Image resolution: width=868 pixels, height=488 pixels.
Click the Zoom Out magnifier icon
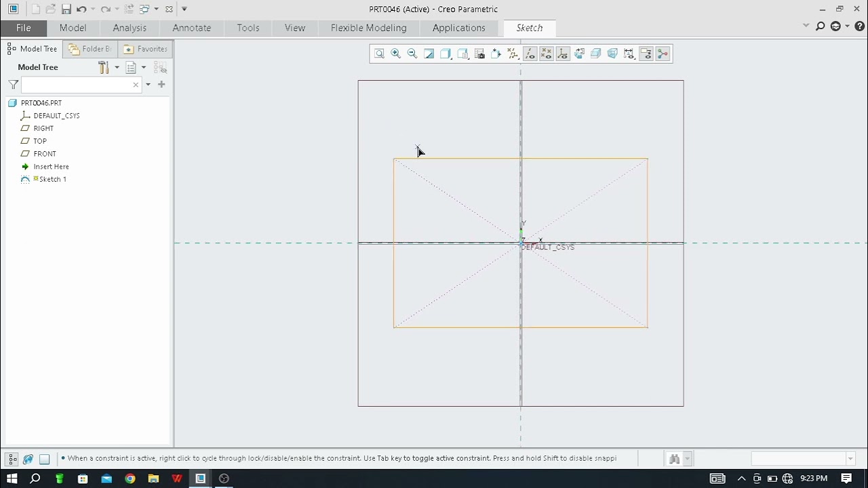point(412,54)
